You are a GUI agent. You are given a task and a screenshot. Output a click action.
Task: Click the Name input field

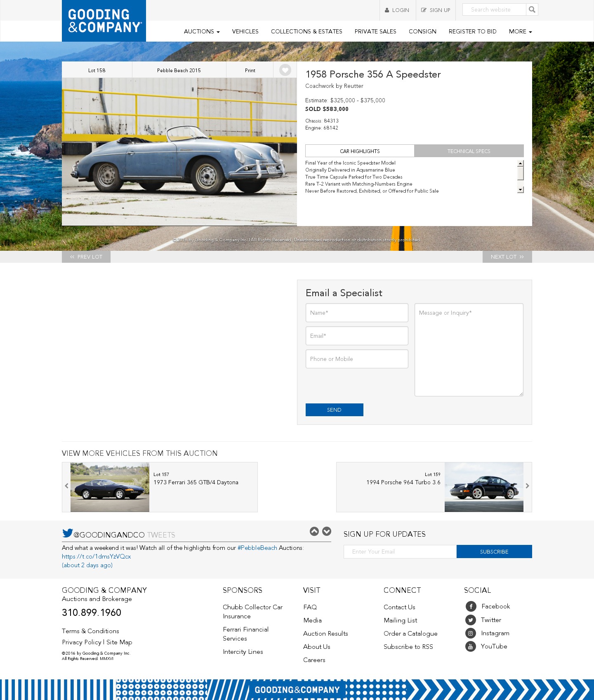(357, 313)
